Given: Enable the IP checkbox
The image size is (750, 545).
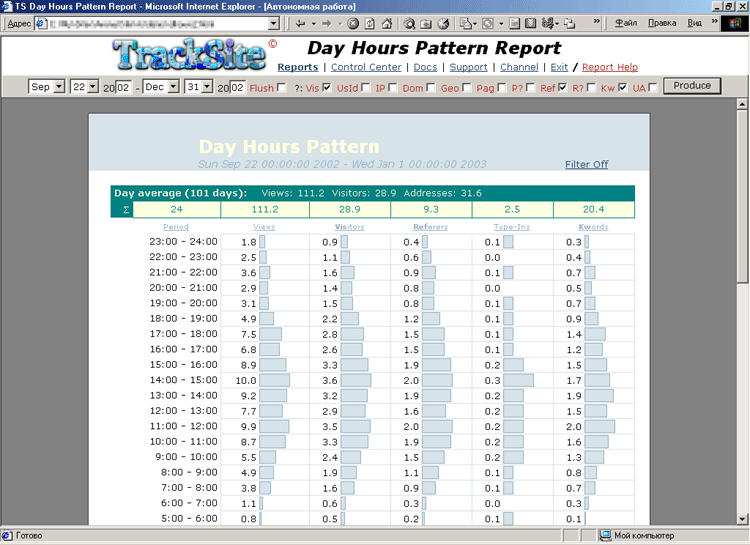Looking at the screenshot, I should (392, 87).
